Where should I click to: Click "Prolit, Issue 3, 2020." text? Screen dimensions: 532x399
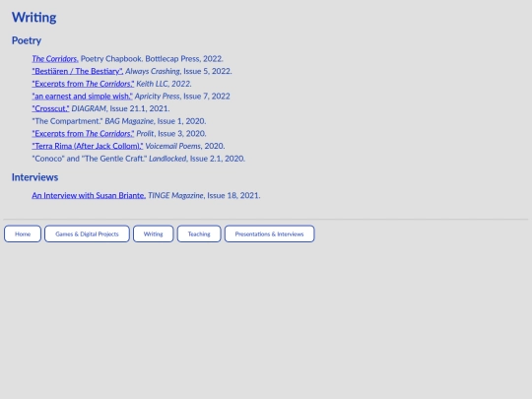pyautogui.click(x=171, y=134)
